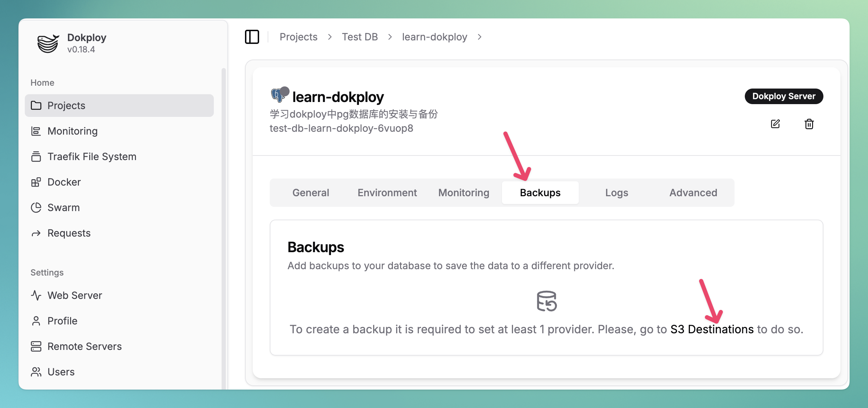Screen dimensions: 868x408
Task: Toggle the sidebar panel icon
Action: pyautogui.click(x=252, y=37)
